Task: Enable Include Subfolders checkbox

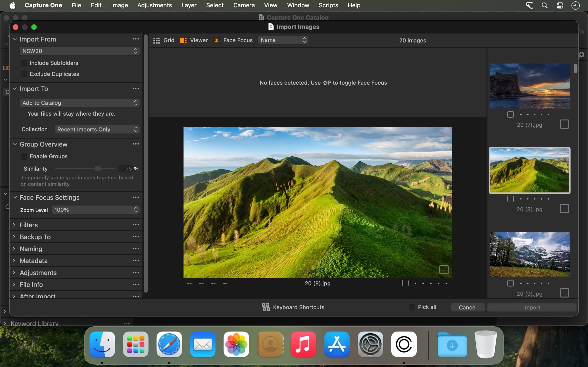Action: point(24,63)
